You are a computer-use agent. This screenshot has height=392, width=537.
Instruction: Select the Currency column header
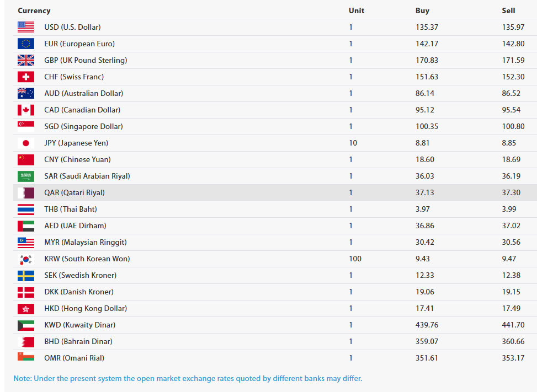[34, 10]
